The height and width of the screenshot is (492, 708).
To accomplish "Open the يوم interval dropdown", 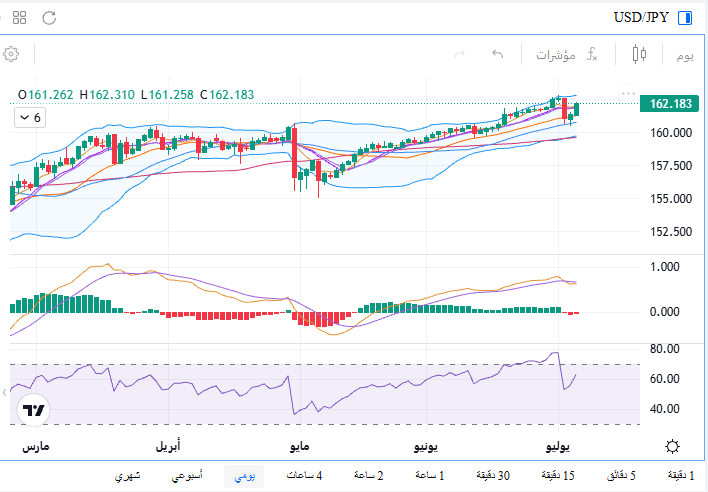I will click(x=685, y=56).
